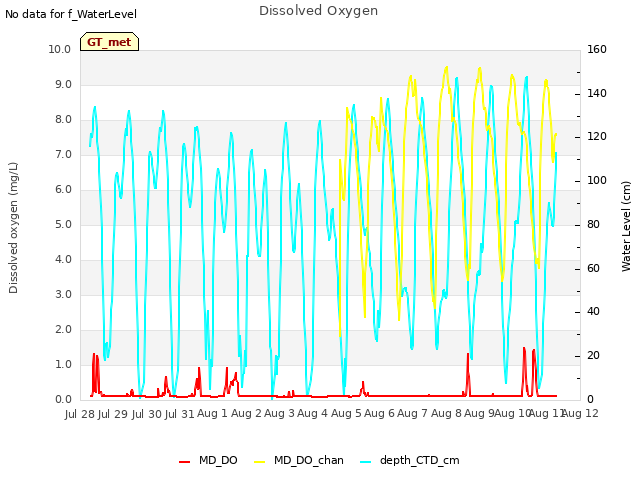The height and width of the screenshot is (480, 640).
Task: Click the GT_met label box
Action: point(109,42)
